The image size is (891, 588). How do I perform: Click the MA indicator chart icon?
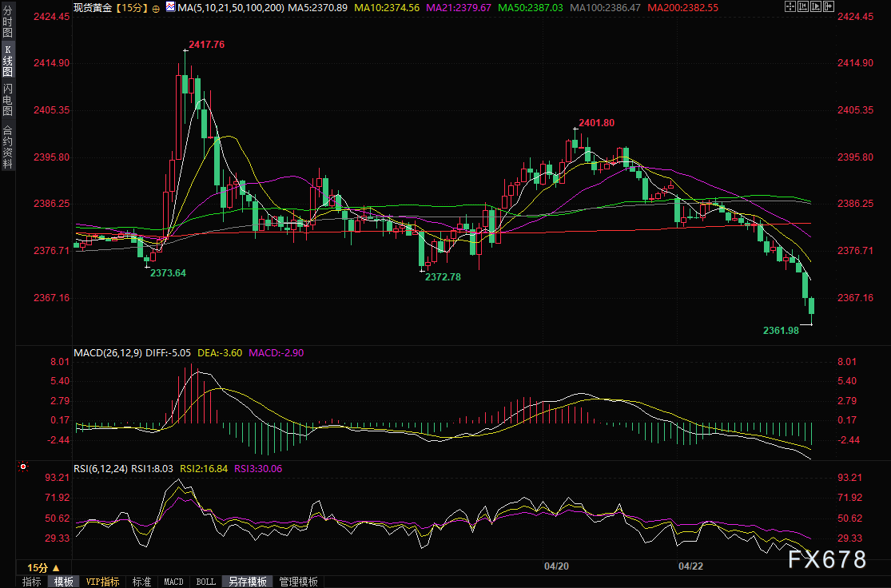point(170,7)
